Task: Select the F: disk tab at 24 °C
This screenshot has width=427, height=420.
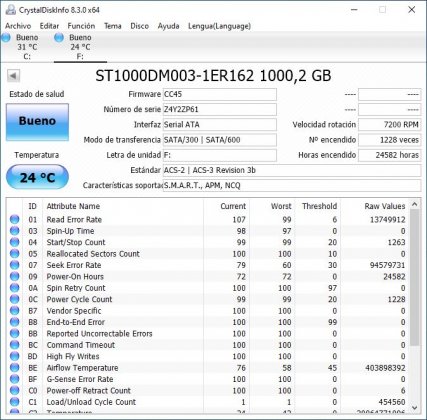Action: click(x=80, y=47)
